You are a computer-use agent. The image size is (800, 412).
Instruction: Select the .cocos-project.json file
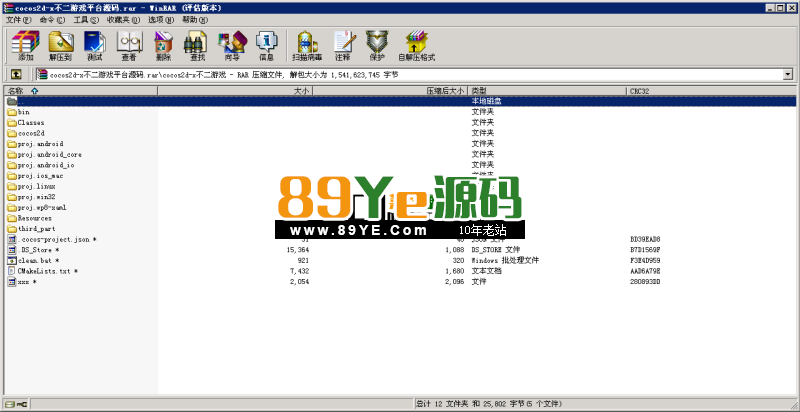click(x=52, y=239)
